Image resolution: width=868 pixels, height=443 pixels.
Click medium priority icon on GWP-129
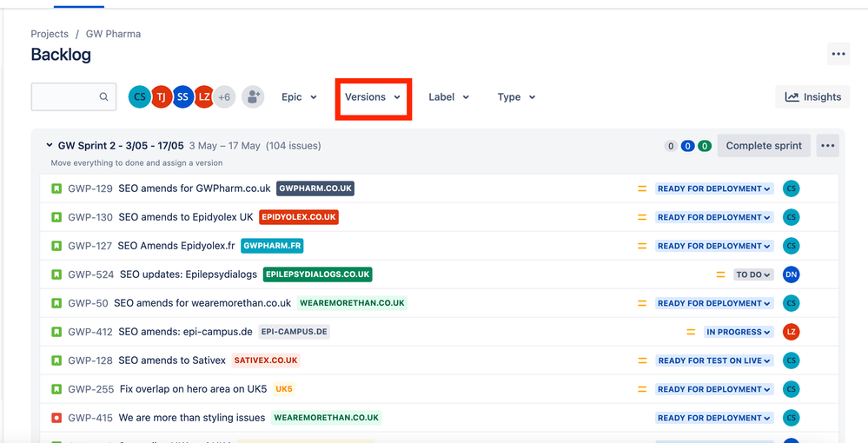[x=642, y=188]
